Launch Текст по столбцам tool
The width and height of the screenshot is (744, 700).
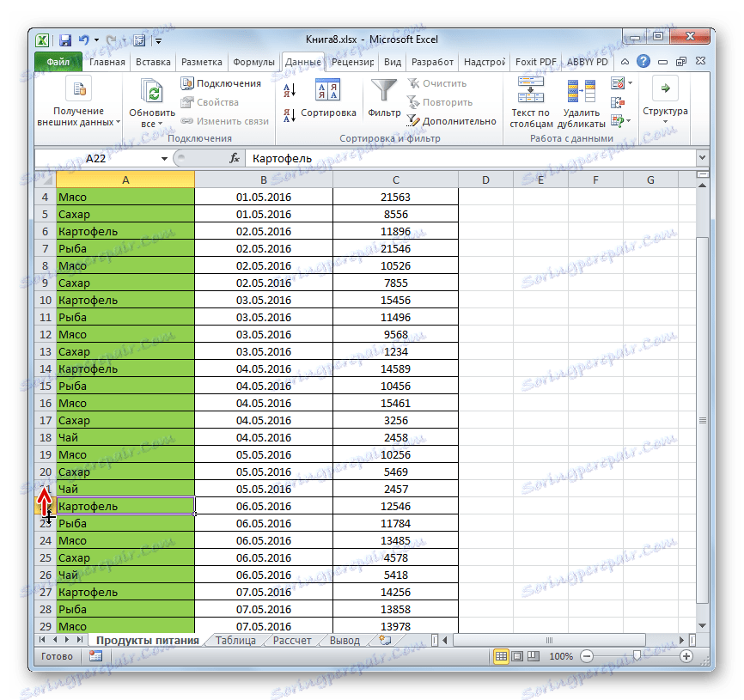click(x=531, y=100)
